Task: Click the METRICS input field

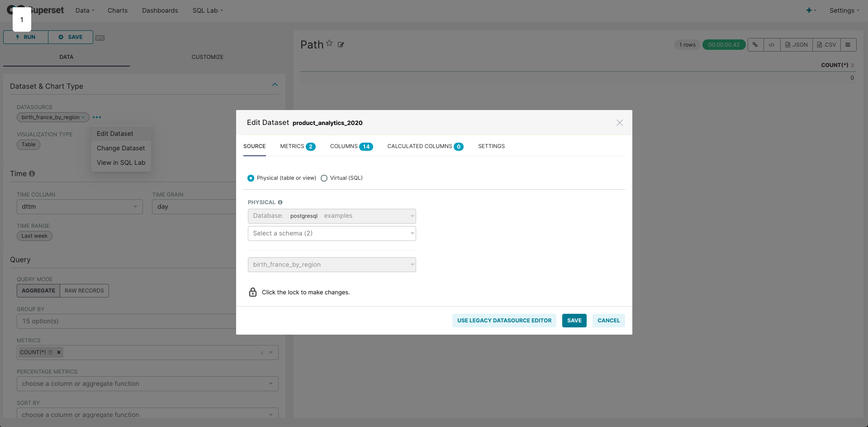Action: point(147,353)
